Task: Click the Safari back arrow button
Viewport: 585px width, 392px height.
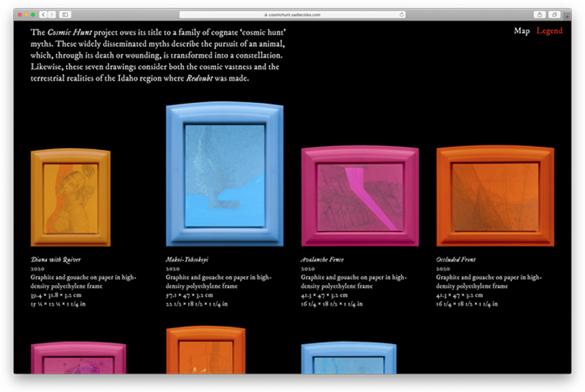Action: [x=43, y=14]
